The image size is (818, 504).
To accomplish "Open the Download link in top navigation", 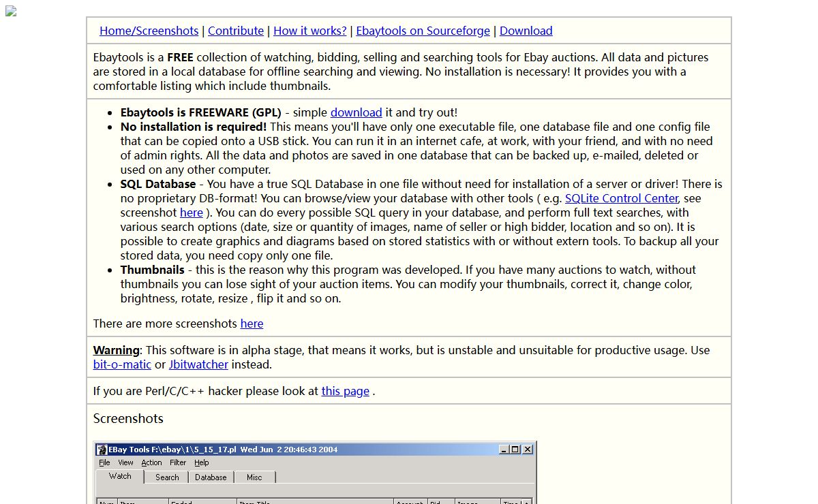I will [x=526, y=31].
